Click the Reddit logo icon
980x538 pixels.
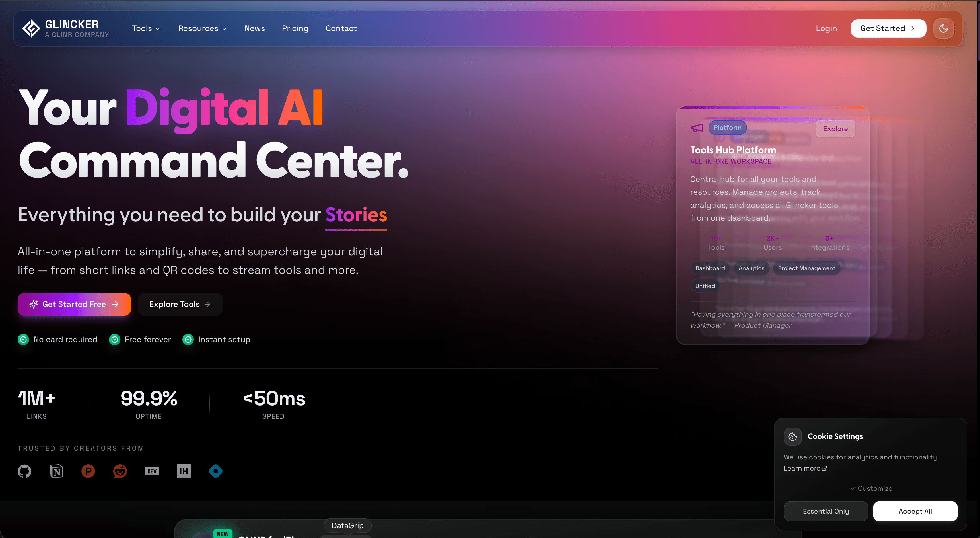pos(120,471)
